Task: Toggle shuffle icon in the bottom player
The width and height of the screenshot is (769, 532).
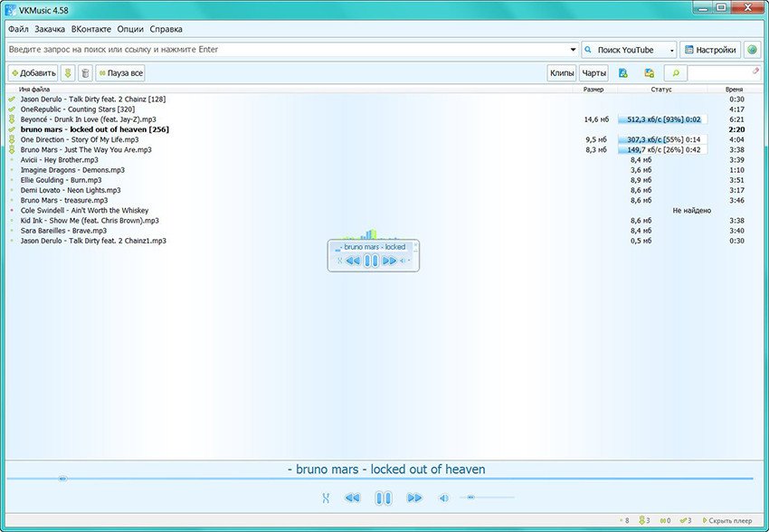Action: 327,498
